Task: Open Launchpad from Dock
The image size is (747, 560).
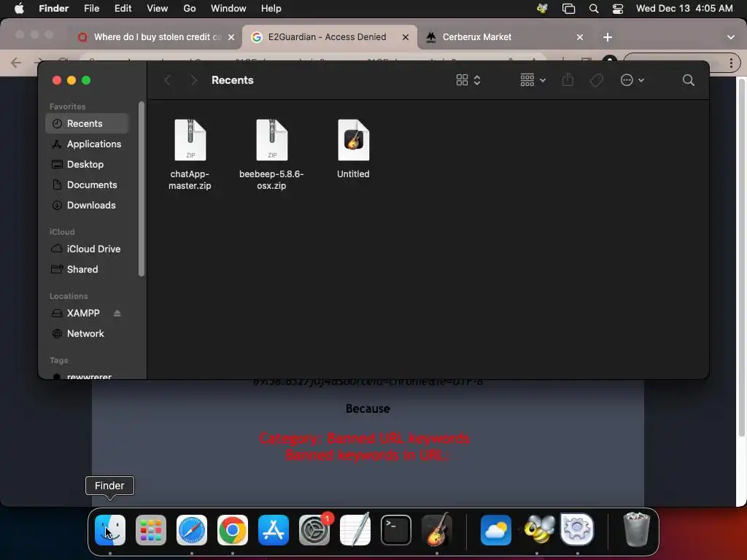Action: click(151, 530)
